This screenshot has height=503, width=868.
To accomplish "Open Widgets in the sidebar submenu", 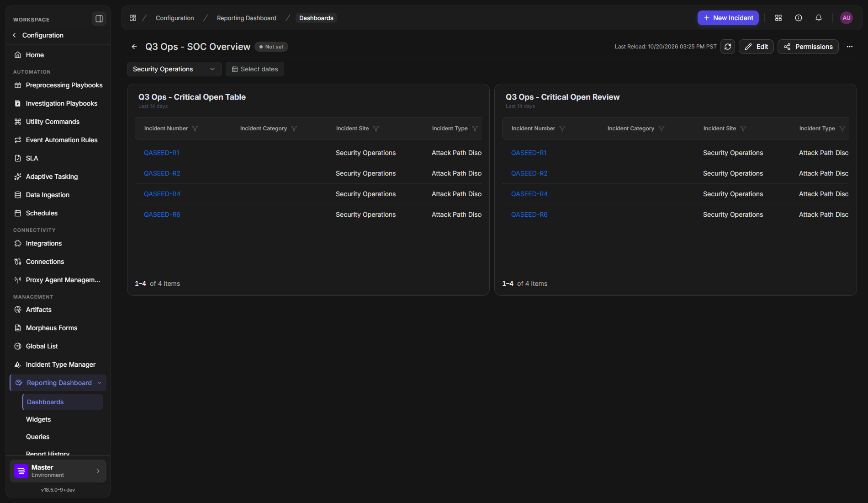I will 38,419.
